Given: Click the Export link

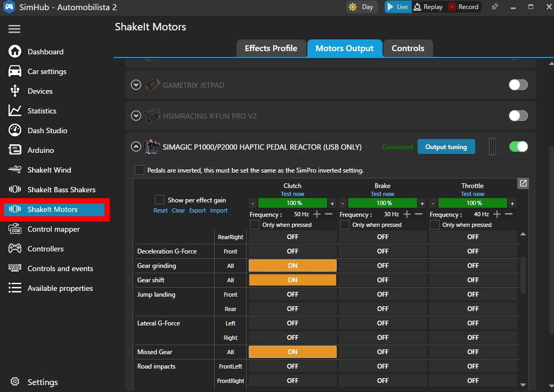Looking at the screenshot, I should [x=197, y=210].
